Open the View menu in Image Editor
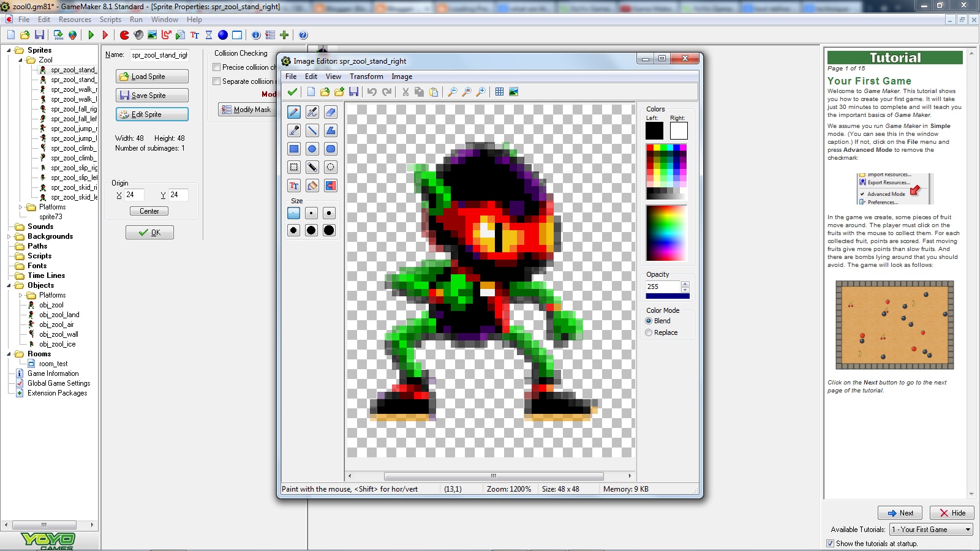This screenshot has height=551, width=980. (x=333, y=77)
